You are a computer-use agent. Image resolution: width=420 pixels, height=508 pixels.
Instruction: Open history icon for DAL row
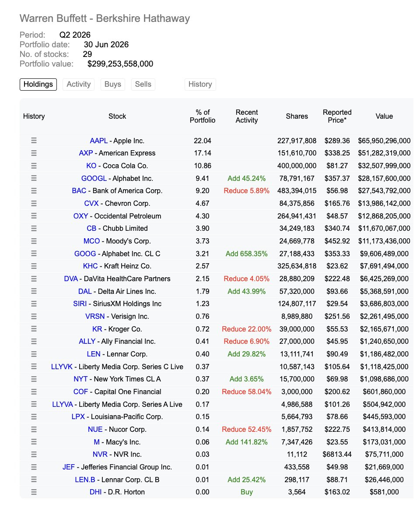[x=34, y=291]
